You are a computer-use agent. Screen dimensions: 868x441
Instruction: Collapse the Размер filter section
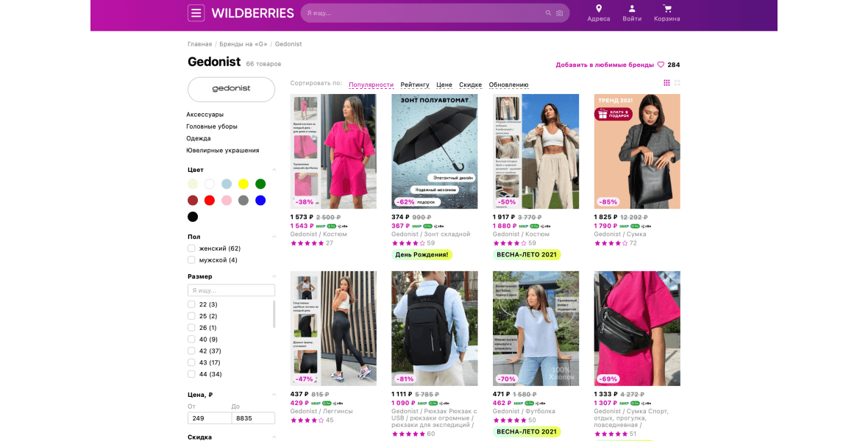(x=274, y=276)
